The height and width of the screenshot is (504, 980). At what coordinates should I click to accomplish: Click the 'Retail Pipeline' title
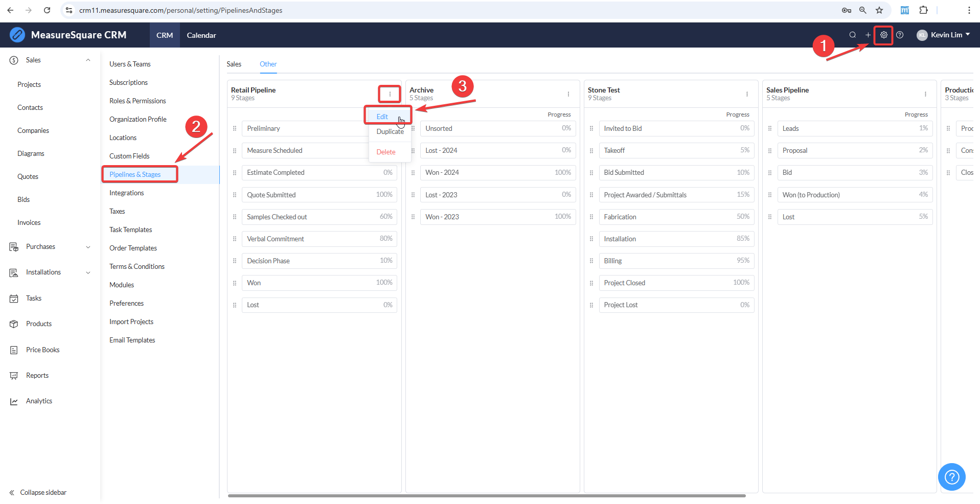tap(253, 90)
